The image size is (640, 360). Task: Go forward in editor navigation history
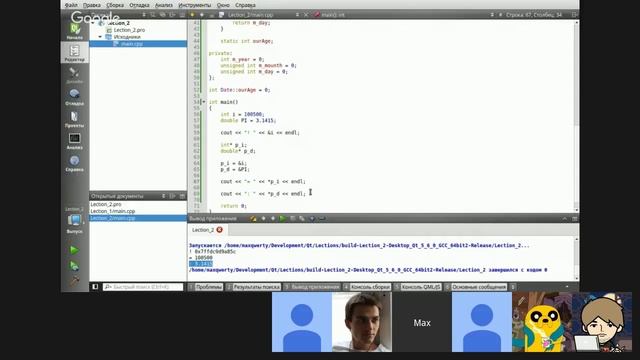coord(202,15)
